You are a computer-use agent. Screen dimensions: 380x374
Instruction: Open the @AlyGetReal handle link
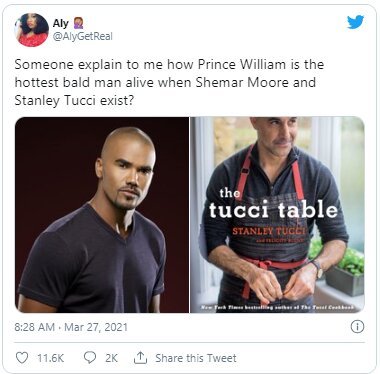click(x=82, y=36)
